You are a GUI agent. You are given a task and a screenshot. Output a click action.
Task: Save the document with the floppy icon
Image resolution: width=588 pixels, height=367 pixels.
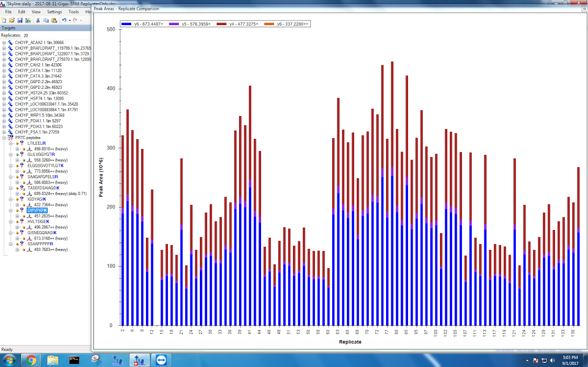click(x=19, y=20)
